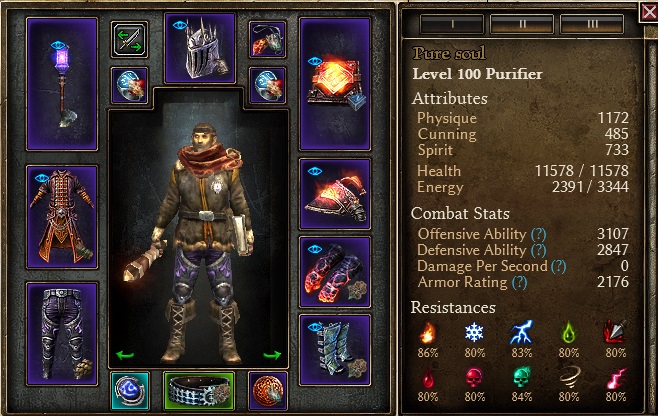Image resolution: width=658 pixels, height=416 pixels.
Task: Switch to character stats tab III
Action: pyautogui.click(x=592, y=24)
